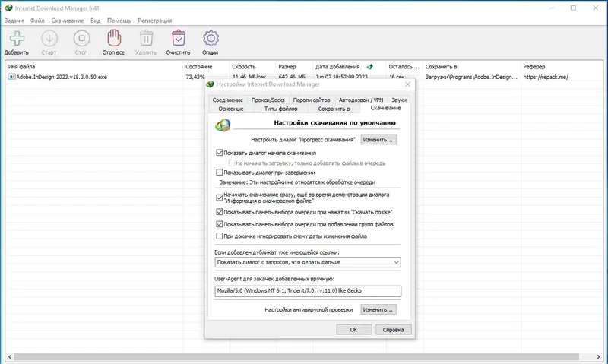Click the green sort arrow in Дата добавления column

(x=369, y=67)
